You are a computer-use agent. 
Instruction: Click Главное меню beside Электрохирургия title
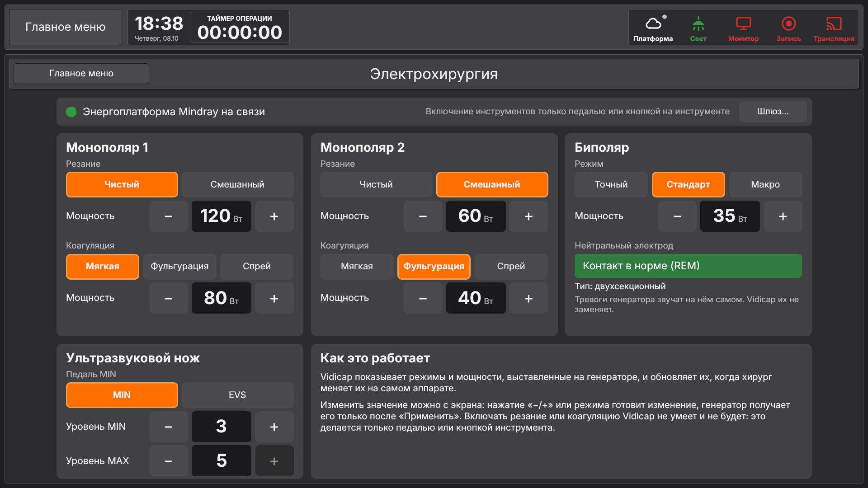81,73
